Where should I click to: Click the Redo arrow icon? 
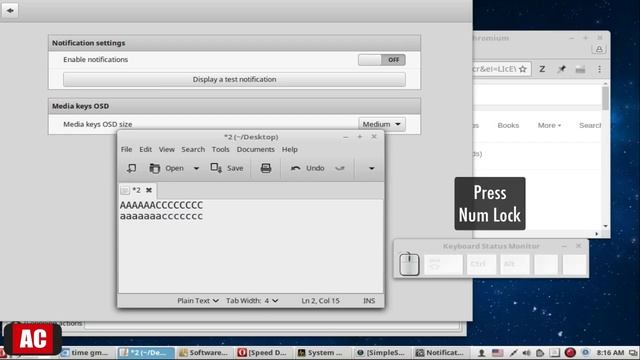coord(340,168)
